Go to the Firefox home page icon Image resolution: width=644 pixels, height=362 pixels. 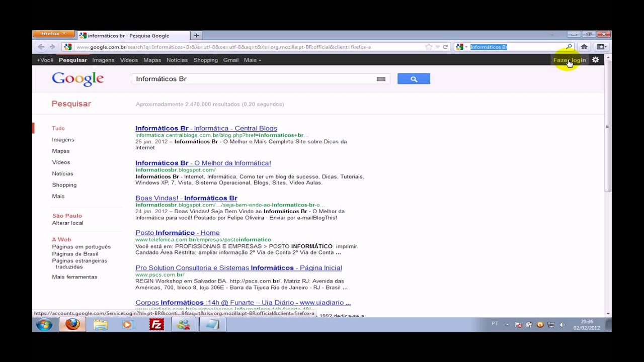584,47
